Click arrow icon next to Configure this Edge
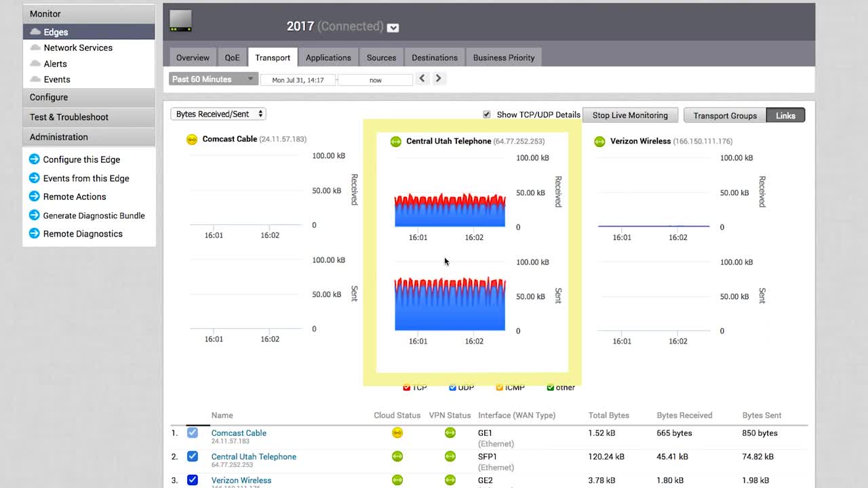 tap(34, 159)
